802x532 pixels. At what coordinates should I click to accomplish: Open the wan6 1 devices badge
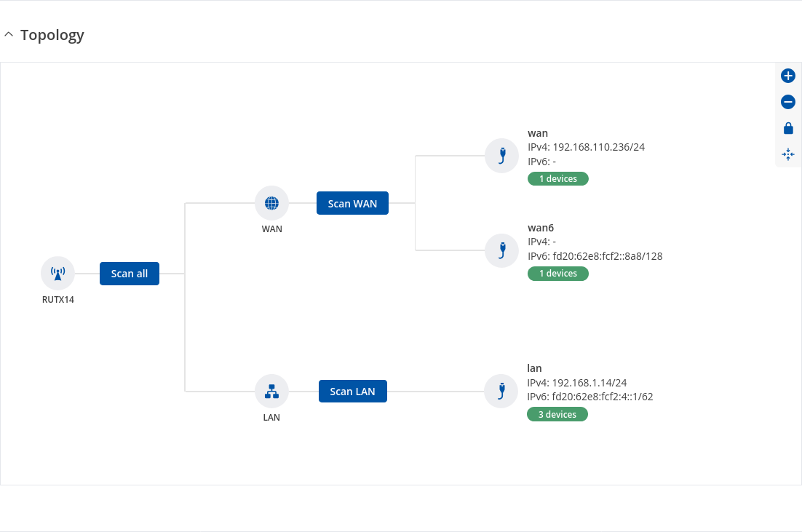[558, 274]
